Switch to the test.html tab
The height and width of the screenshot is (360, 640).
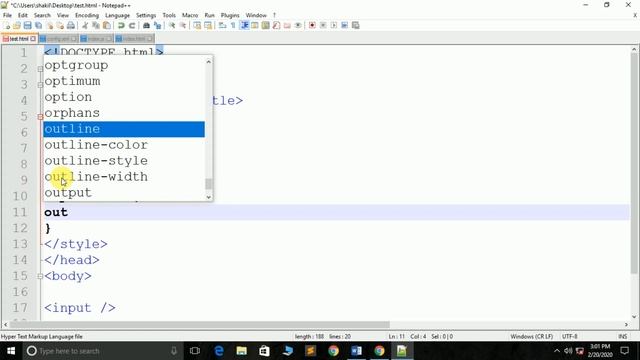pyautogui.click(x=18, y=39)
